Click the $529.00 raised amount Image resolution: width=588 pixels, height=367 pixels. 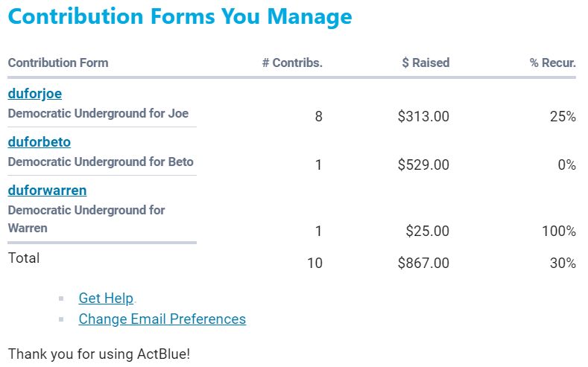(x=423, y=165)
